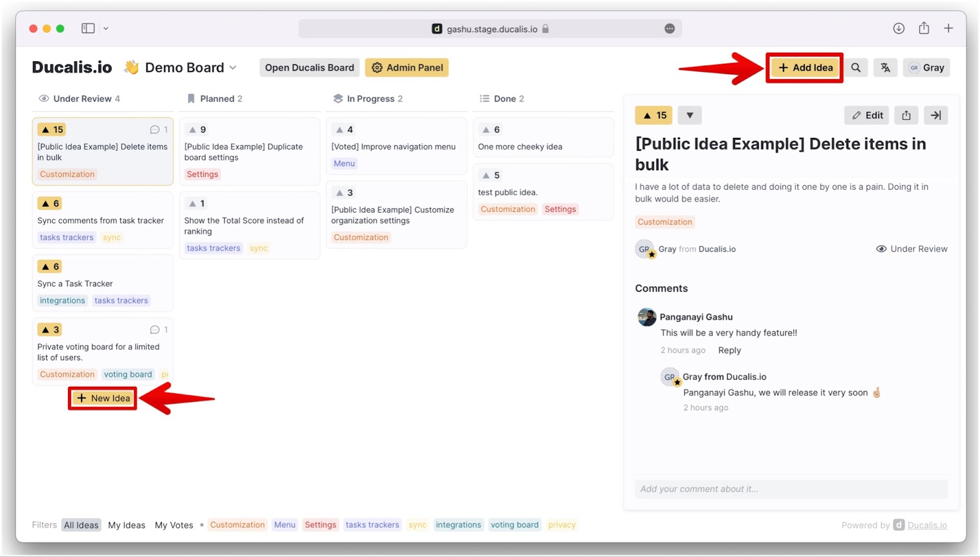Click the Ducalis logo icon beside Powered by
Screen dimensions: 980x557
(899, 525)
